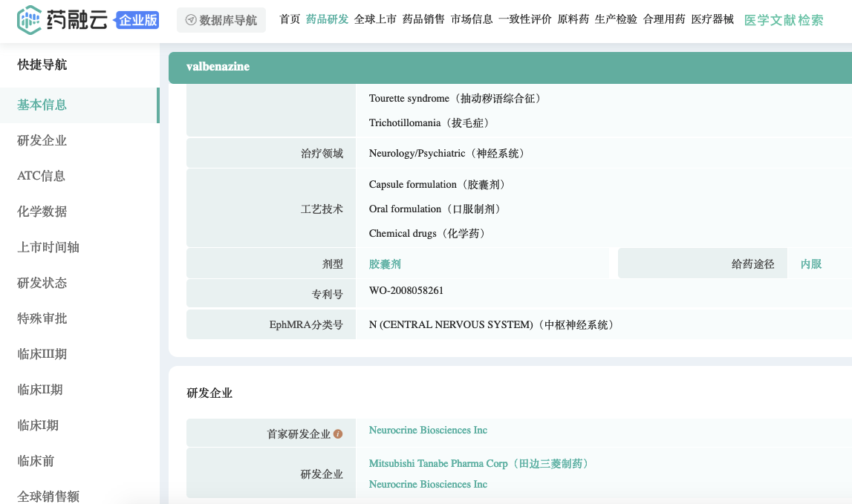This screenshot has width=852, height=504.
Task: Click Chemical drugs text
Action: [429, 234]
